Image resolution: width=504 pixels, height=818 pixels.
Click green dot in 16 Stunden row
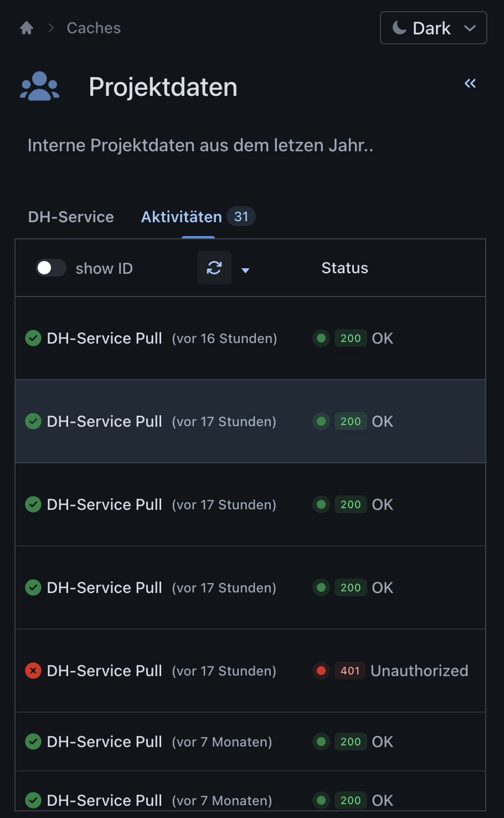321,338
